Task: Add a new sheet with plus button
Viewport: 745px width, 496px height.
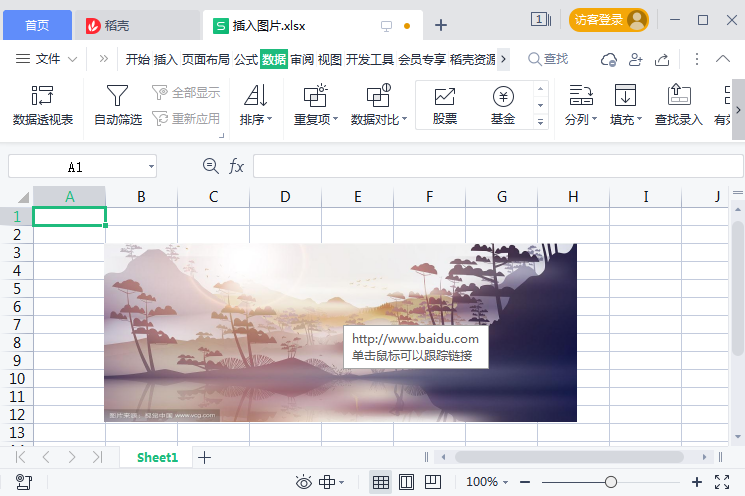Action: pyautogui.click(x=204, y=458)
